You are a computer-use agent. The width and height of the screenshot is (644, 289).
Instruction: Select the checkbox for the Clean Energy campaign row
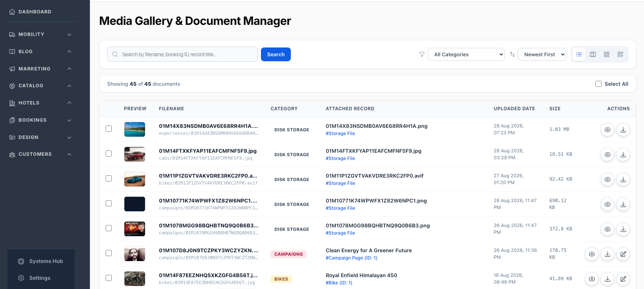coord(109,253)
